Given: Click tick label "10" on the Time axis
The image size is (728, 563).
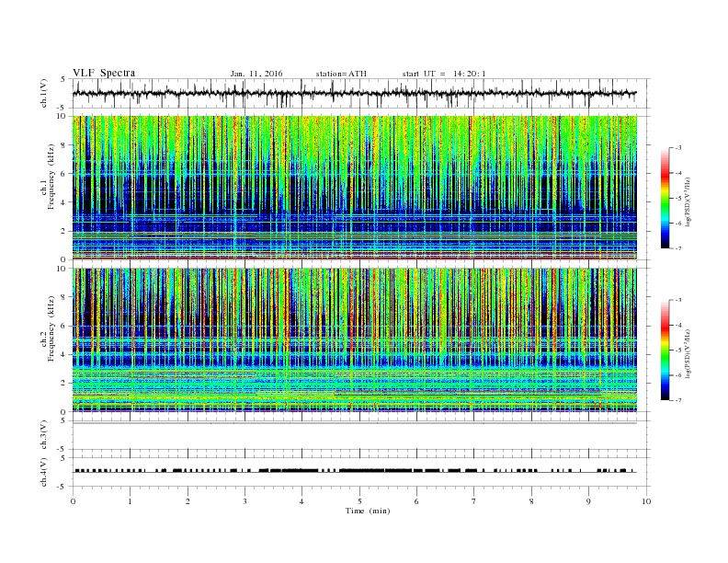Looking at the screenshot, I should [646, 501].
